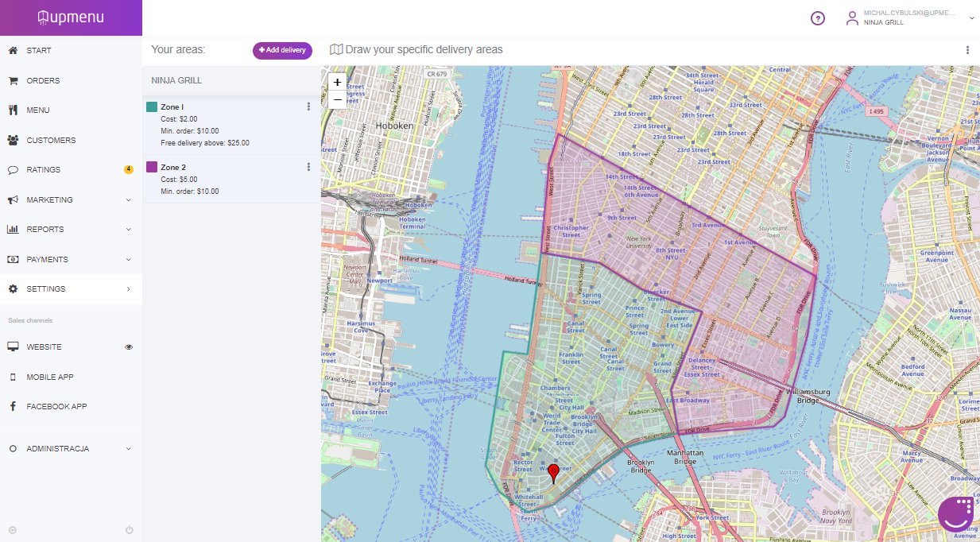Click the upmenu logo
Image resolution: width=980 pixels, height=542 pixels.
click(x=71, y=17)
